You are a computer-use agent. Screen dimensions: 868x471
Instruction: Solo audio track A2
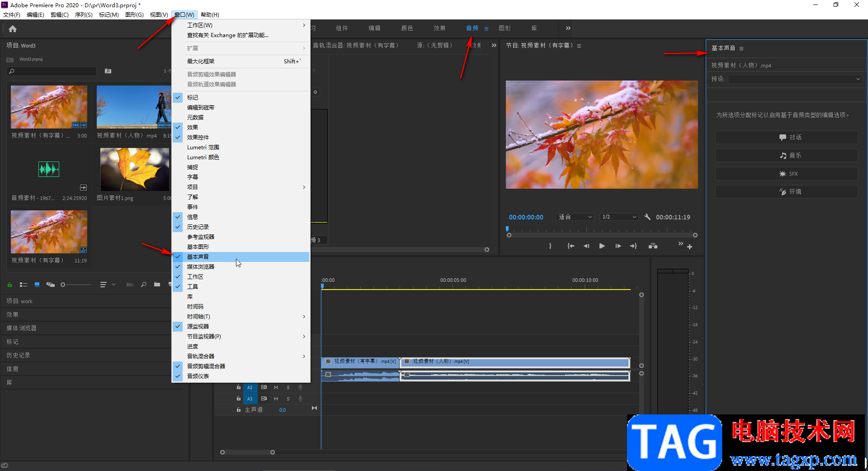(x=288, y=387)
